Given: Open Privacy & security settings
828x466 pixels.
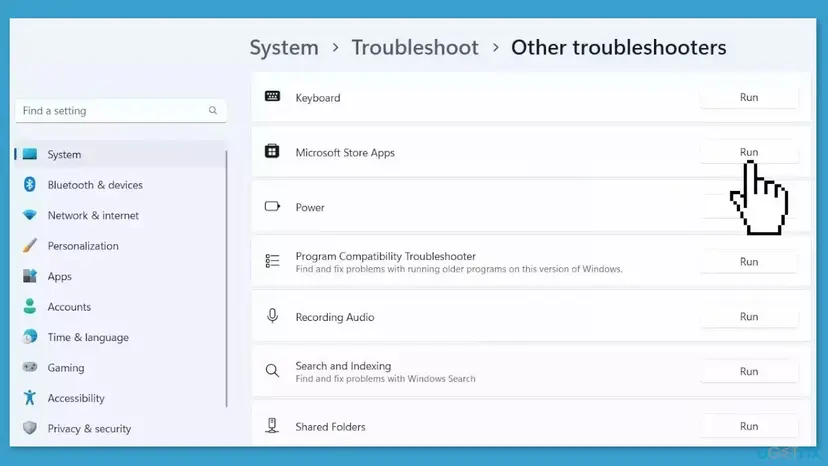Looking at the screenshot, I should pyautogui.click(x=120, y=428).
